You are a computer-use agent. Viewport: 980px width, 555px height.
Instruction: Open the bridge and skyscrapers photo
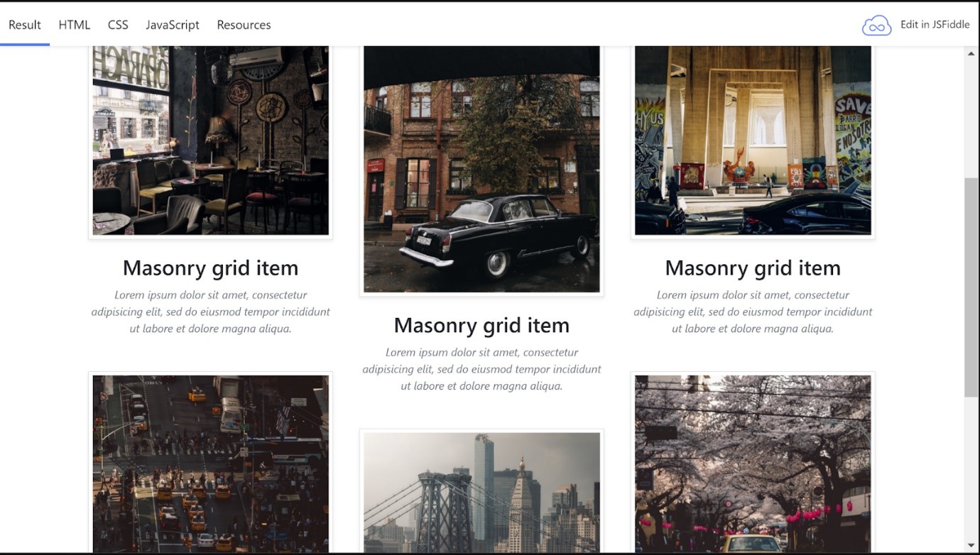(x=482, y=492)
